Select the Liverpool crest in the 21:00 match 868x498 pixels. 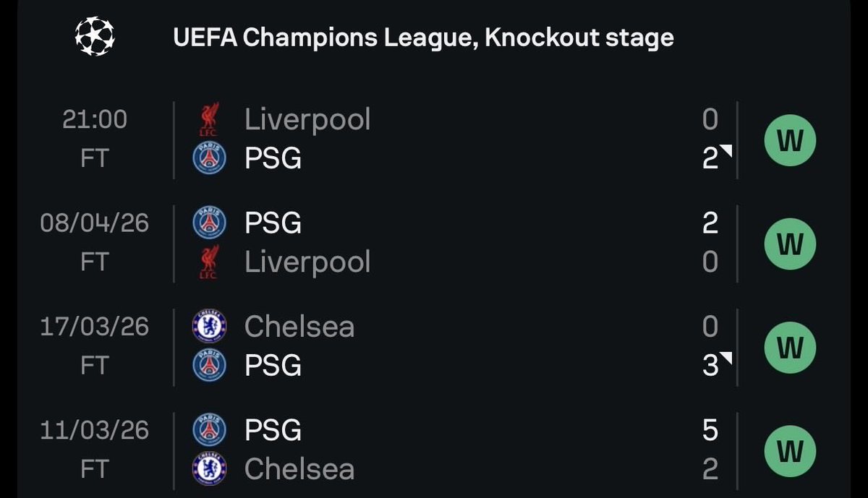[209, 119]
